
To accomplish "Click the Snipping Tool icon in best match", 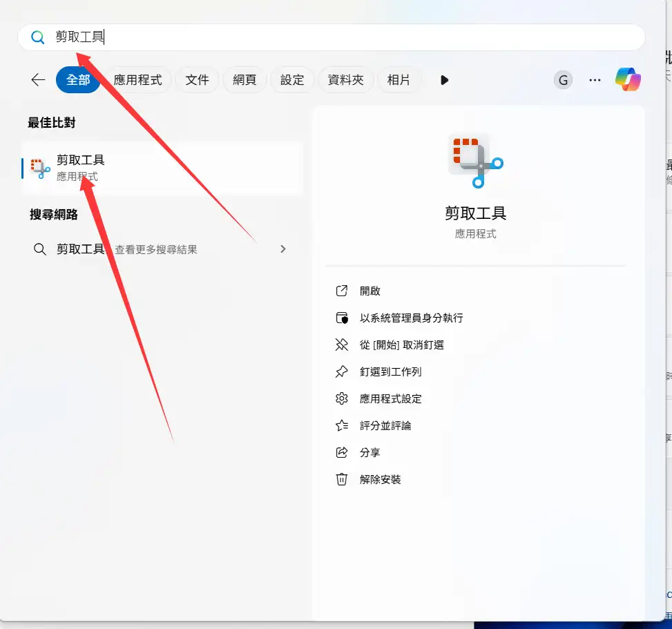I will tap(40, 168).
